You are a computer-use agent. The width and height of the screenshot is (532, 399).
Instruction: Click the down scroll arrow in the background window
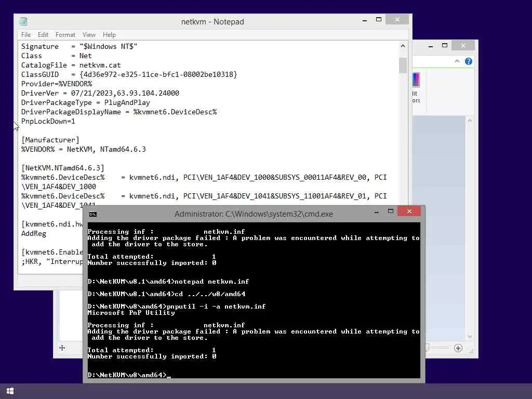(x=470, y=337)
